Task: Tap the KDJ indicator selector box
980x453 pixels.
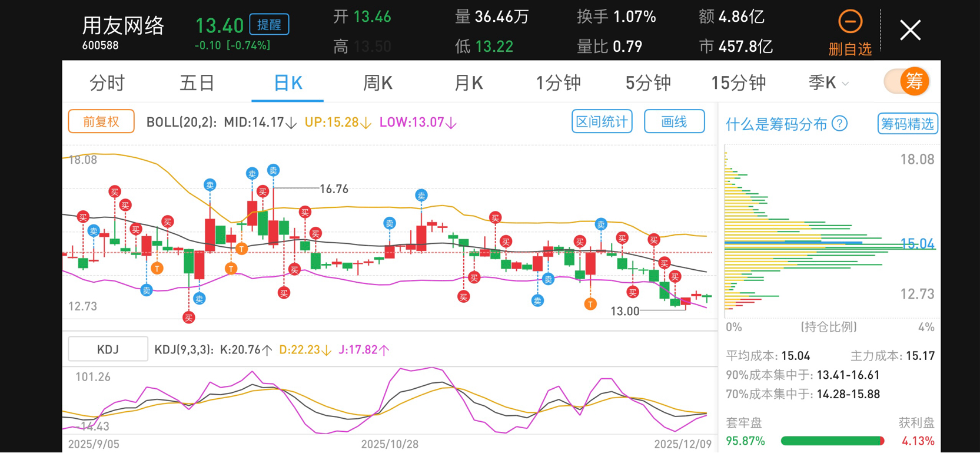Action: coord(108,349)
